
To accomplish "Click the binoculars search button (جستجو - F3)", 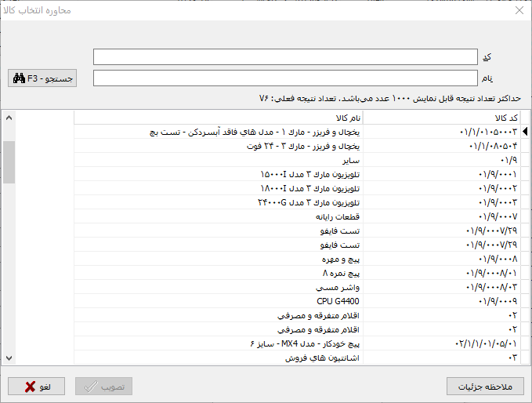I will (42, 78).
